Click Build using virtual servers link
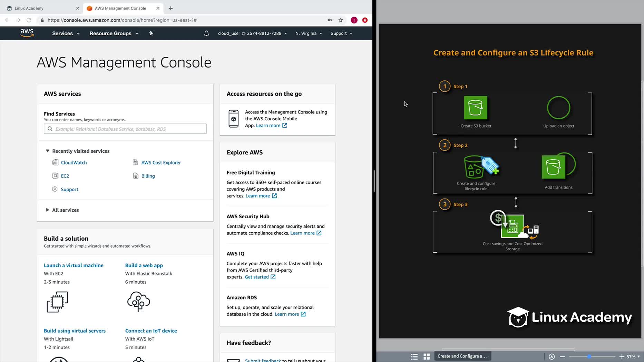The image size is (644, 362). 75,331
